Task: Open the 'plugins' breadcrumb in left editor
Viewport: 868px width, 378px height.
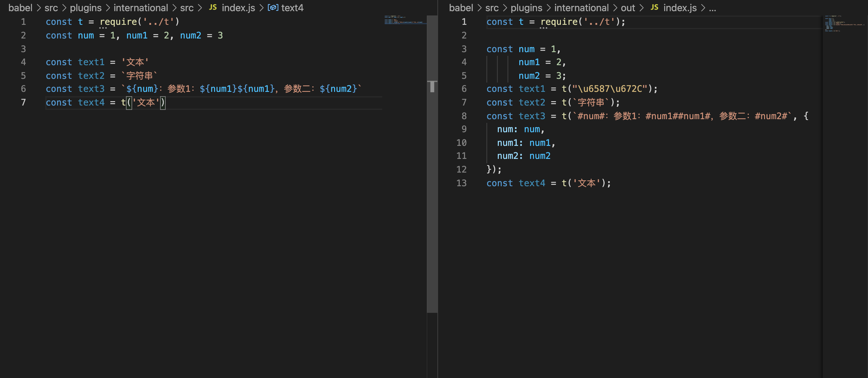Action: pos(86,7)
